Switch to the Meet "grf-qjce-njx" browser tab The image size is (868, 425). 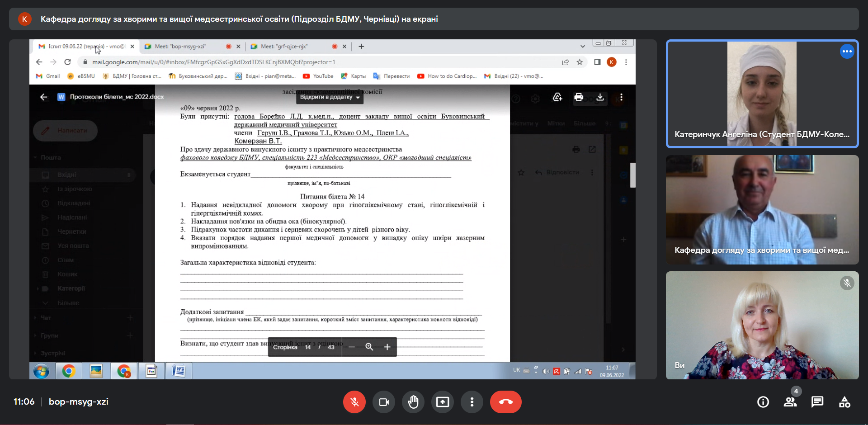pos(285,47)
